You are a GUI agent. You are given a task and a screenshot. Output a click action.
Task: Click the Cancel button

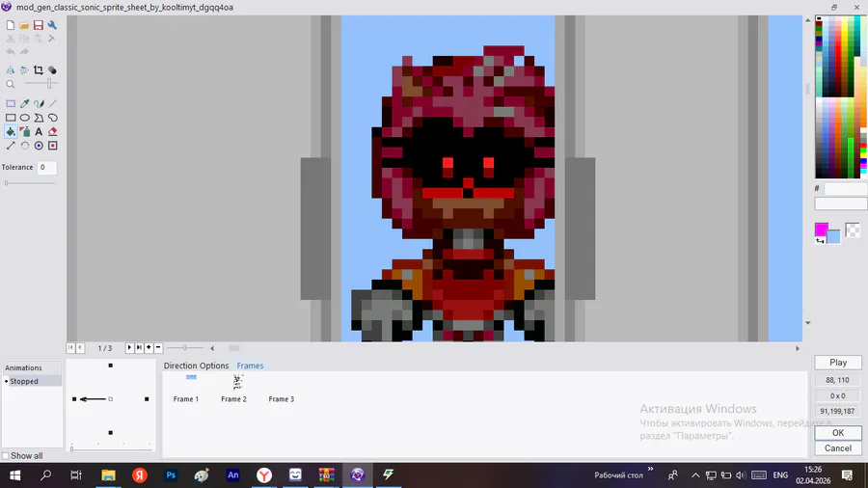tap(838, 448)
